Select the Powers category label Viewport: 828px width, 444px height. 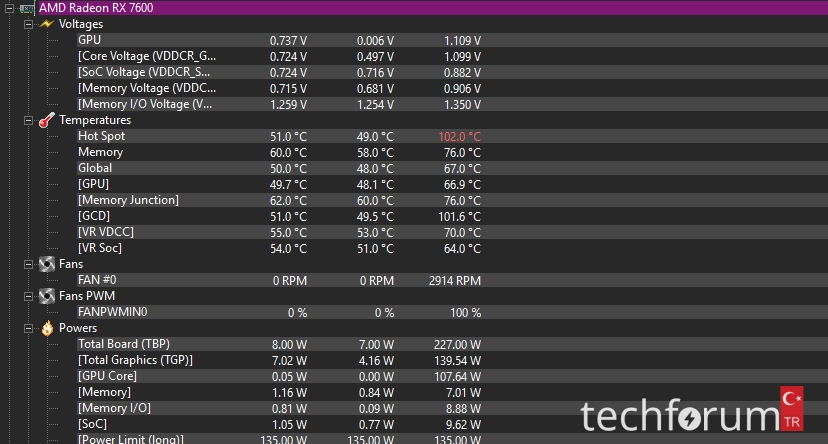point(78,328)
